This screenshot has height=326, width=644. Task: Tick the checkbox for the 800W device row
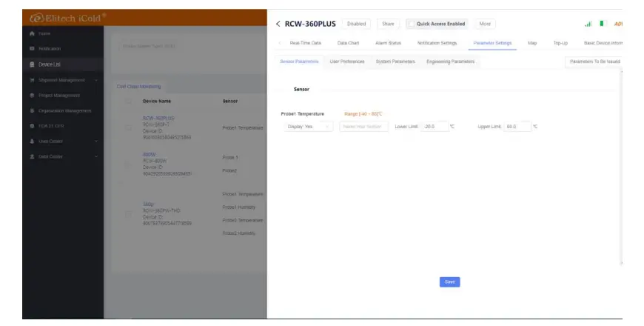coord(128,164)
